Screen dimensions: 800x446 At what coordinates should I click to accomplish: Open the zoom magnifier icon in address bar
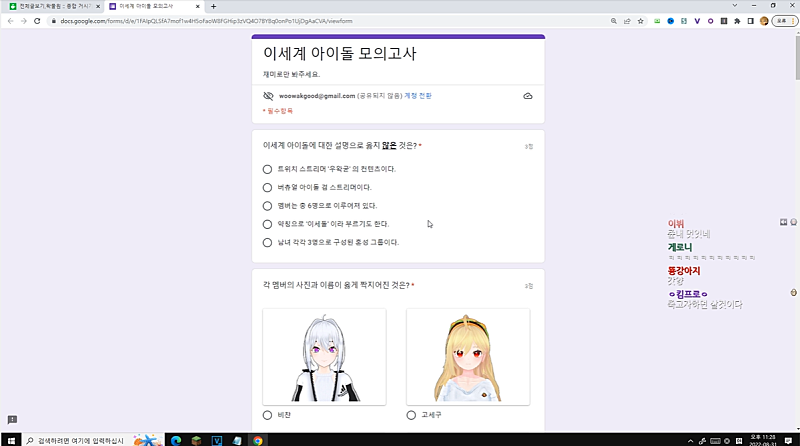[614, 21]
